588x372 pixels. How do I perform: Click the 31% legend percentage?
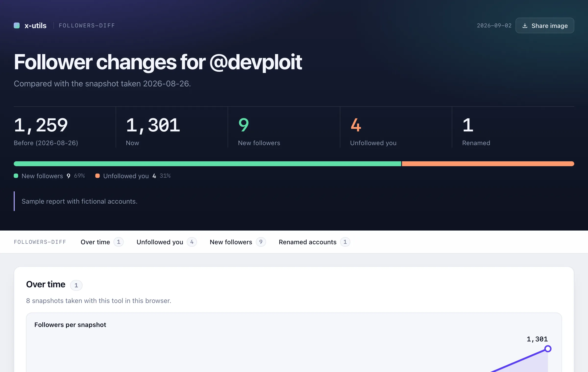165,176
